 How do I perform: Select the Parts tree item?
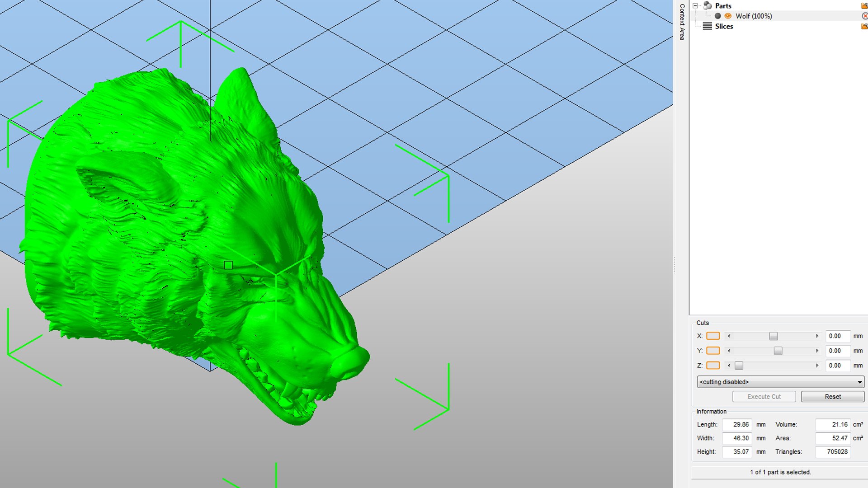(723, 6)
